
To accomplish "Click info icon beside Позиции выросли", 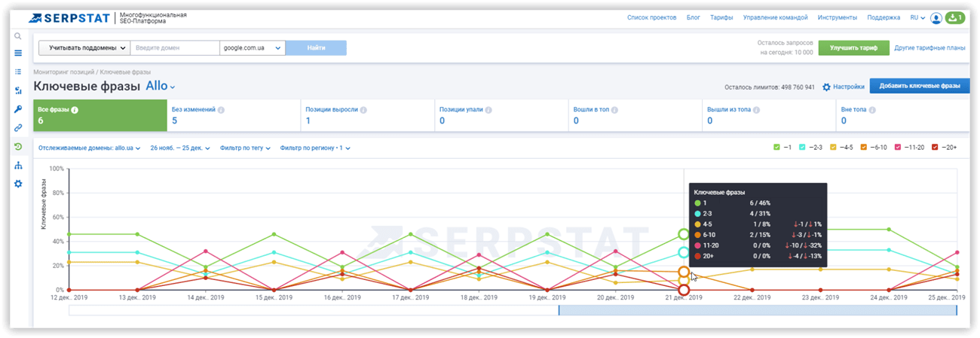I will click(363, 110).
